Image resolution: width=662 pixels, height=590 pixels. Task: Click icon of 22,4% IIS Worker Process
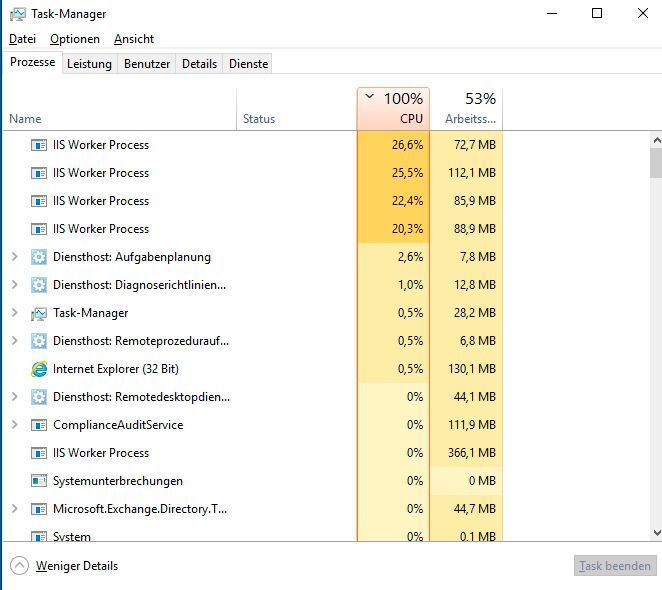point(39,201)
